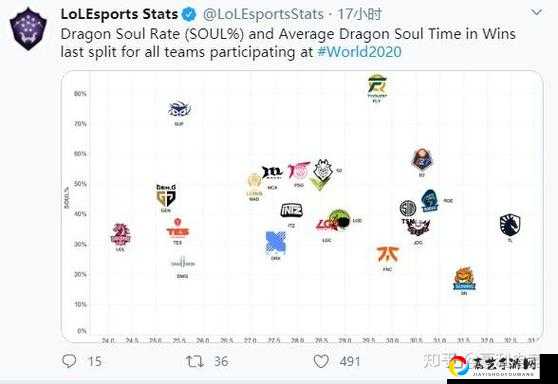The height and width of the screenshot is (384, 558).
Task: Click the FlyQuest logo in the chart
Action: pos(377,85)
